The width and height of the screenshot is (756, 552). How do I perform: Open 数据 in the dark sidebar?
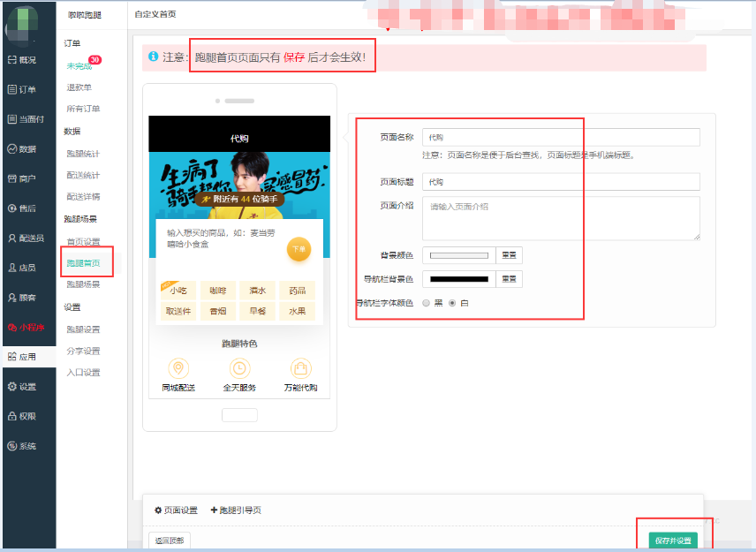click(22, 149)
